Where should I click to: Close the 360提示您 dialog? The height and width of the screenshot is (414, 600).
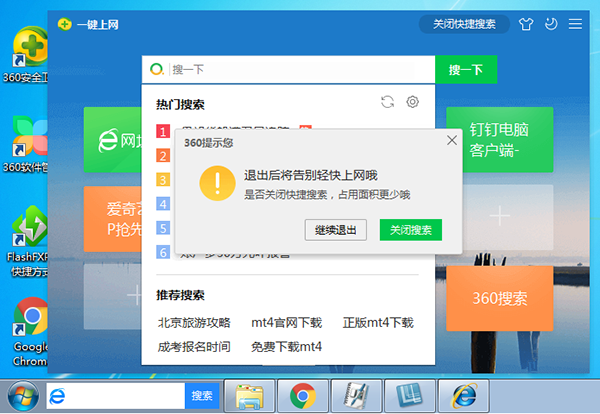pos(452,140)
